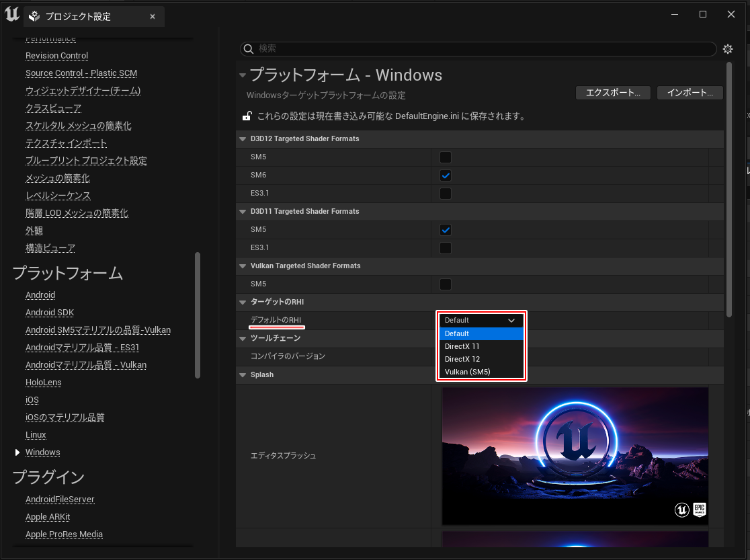Click the settings gear icon beside search
The width and height of the screenshot is (750, 560).
click(728, 49)
